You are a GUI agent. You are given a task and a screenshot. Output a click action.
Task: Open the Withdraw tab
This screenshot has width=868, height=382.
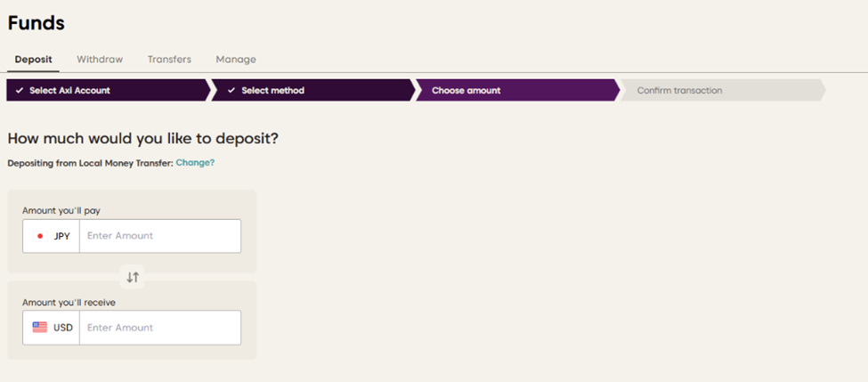click(100, 60)
